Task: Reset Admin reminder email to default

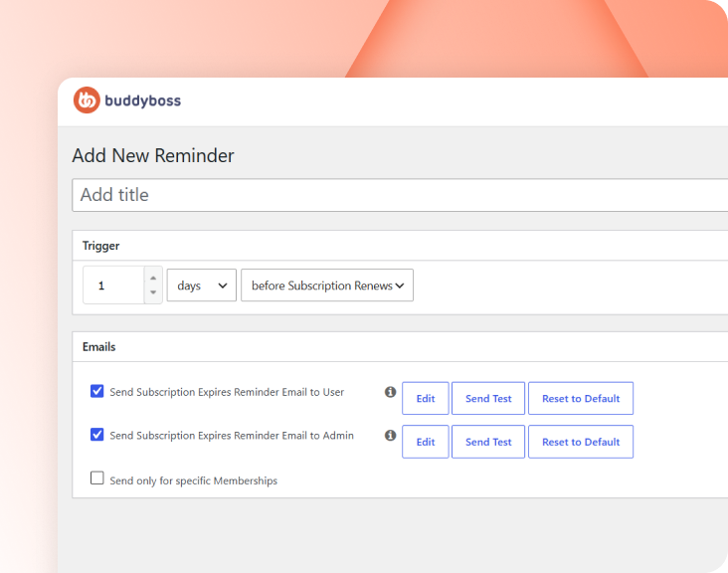Action: (x=581, y=442)
